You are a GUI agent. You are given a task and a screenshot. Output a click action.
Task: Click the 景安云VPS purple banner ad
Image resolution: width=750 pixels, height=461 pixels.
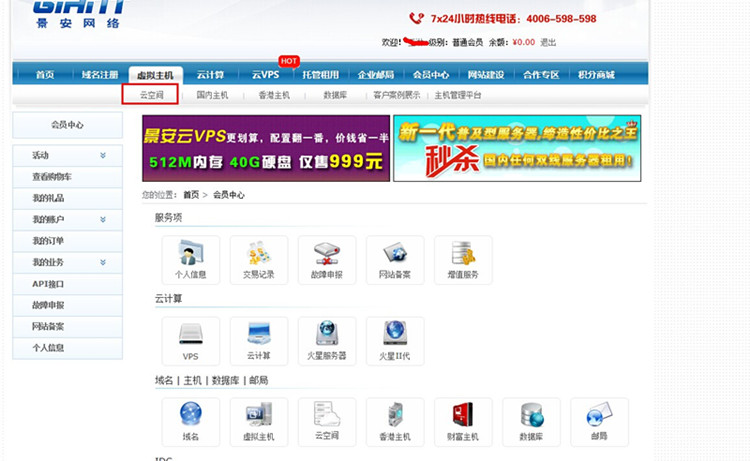pyautogui.click(x=265, y=149)
